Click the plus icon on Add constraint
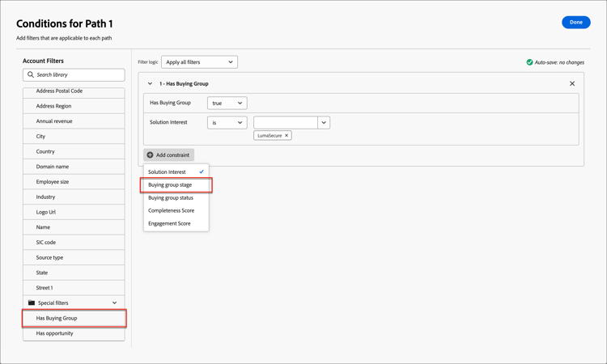 (150, 154)
